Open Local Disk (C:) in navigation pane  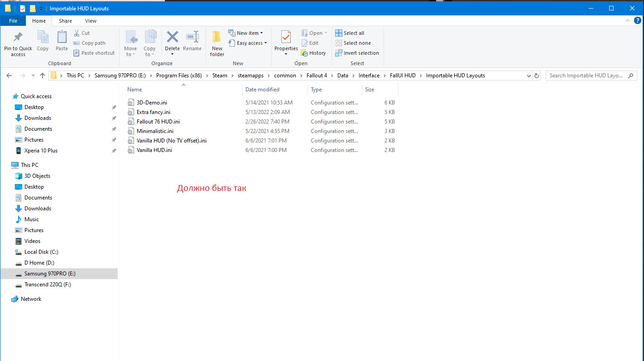(41, 252)
